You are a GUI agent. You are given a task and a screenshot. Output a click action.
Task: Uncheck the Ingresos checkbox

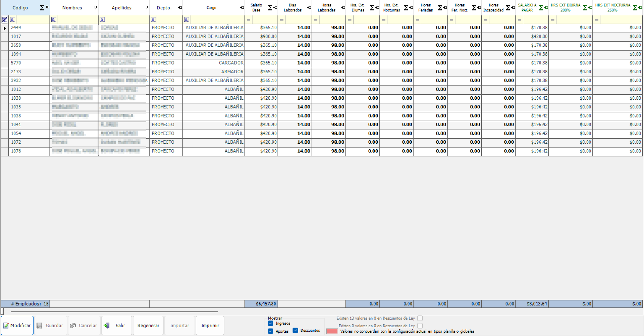coord(270,323)
